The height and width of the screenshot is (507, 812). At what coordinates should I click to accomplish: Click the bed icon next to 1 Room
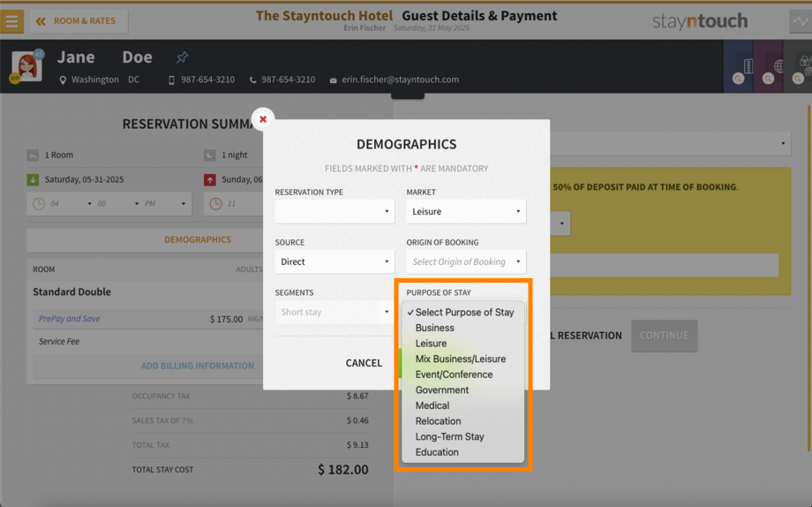point(33,155)
